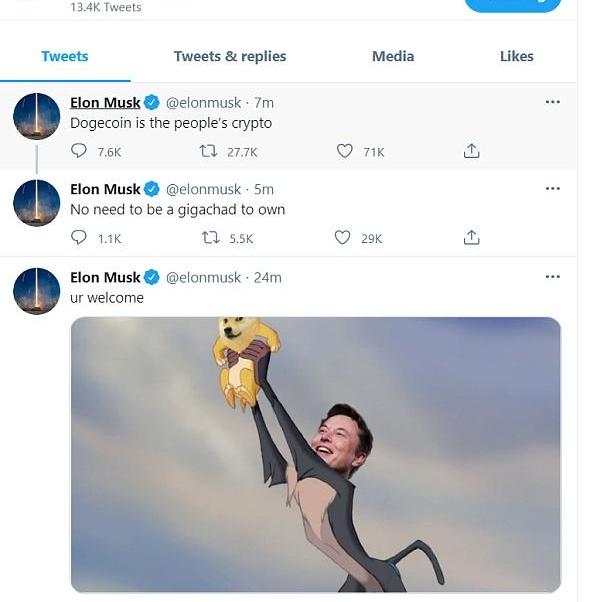Open the Likes tab

[x=517, y=56]
